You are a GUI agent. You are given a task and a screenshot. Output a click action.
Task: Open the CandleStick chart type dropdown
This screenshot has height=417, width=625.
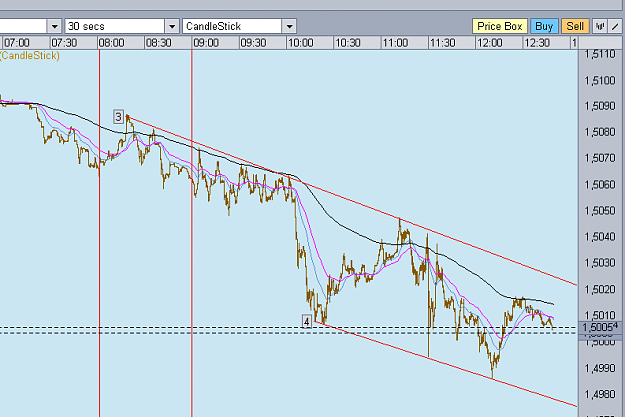[289, 27]
